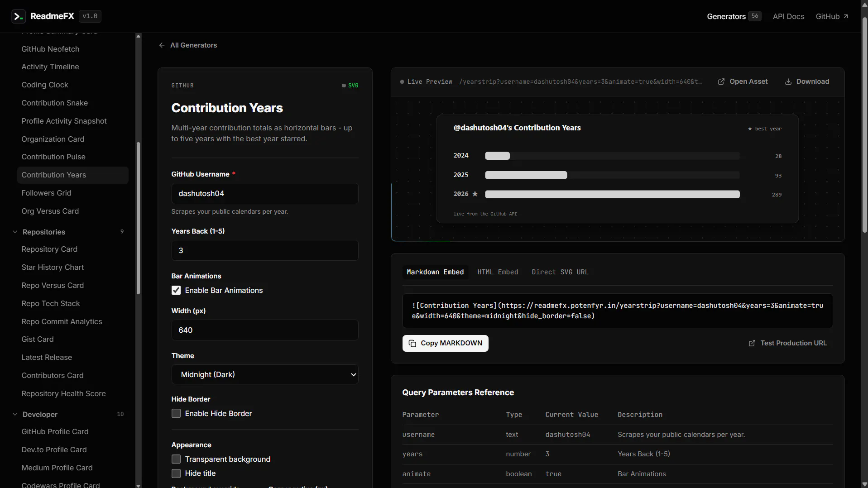Focus the Width (px) input field
This screenshot has height=488, width=868.
point(265,330)
